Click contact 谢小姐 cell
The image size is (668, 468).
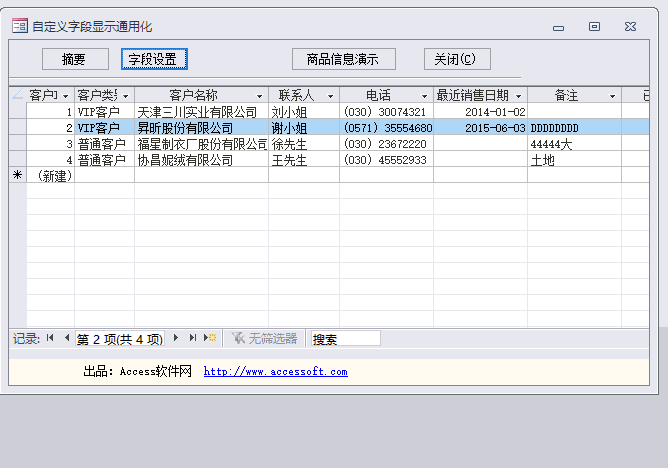304,127
